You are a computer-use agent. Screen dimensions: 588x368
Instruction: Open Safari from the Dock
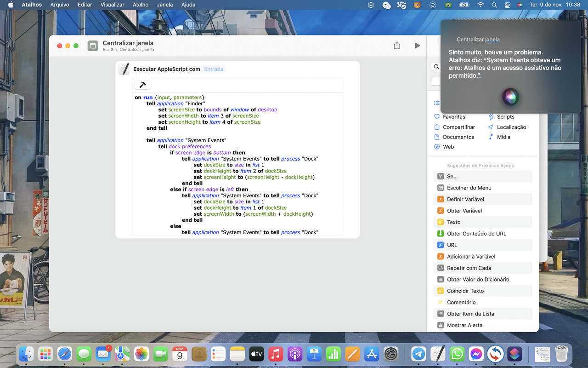point(65,354)
